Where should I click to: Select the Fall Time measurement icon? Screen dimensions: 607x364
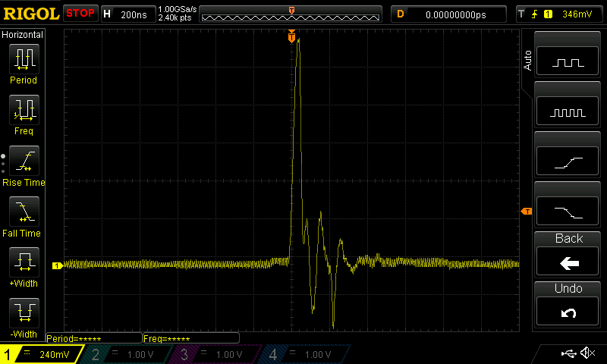click(x=24, y=212)
